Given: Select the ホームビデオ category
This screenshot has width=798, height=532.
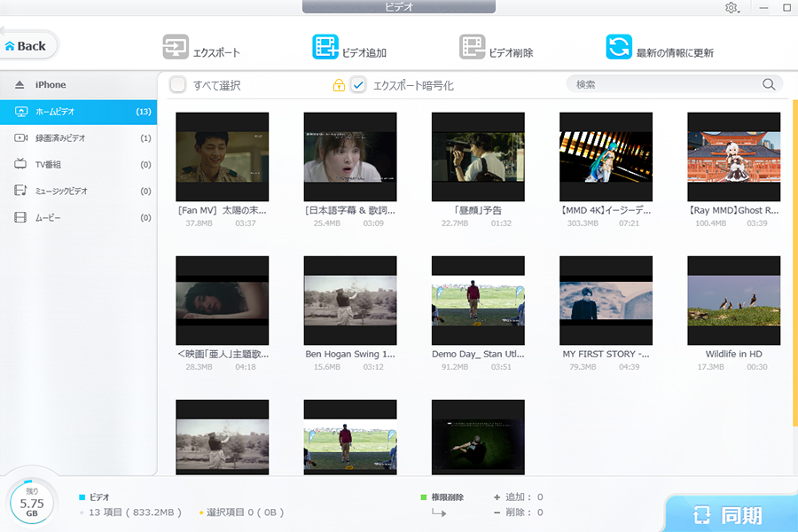Looking at the screenshot, I should [78, 112].
